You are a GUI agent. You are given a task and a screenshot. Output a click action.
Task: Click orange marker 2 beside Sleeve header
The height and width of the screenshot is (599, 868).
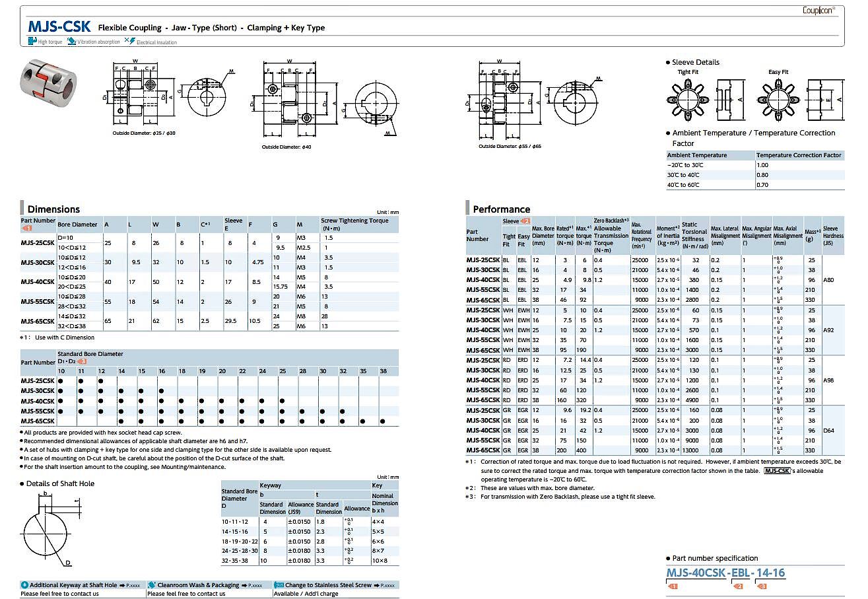pos(526,221)
